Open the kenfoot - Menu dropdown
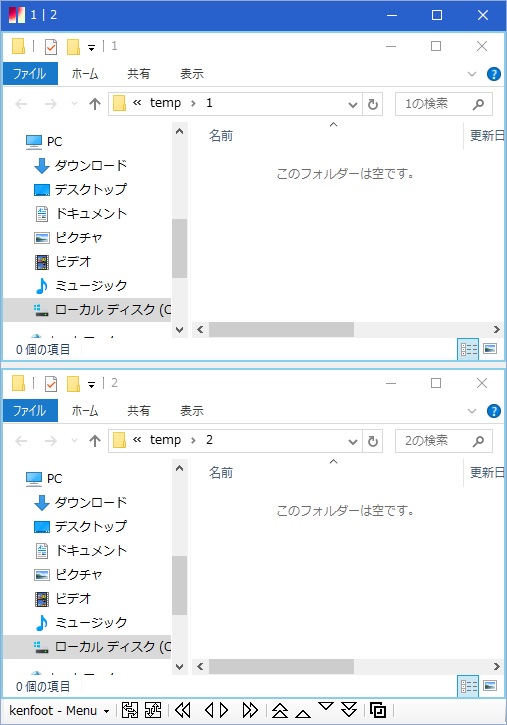This screenshot has height=725, width=507. coord(59,710)
